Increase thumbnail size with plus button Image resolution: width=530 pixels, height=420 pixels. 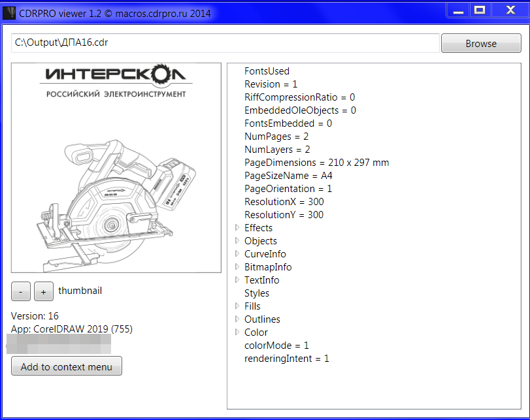(x=44, y=291)
